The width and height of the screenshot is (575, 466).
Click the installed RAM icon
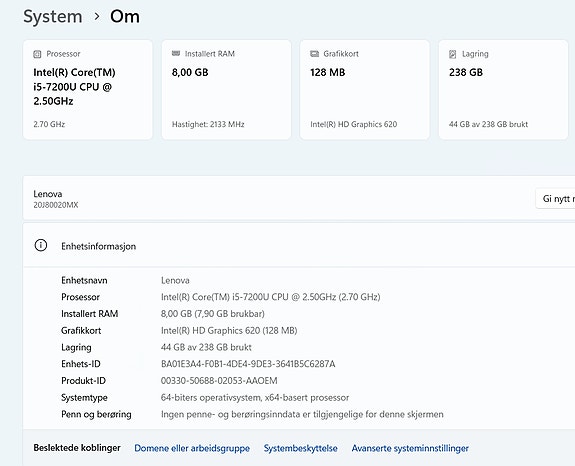coord(176,54)
